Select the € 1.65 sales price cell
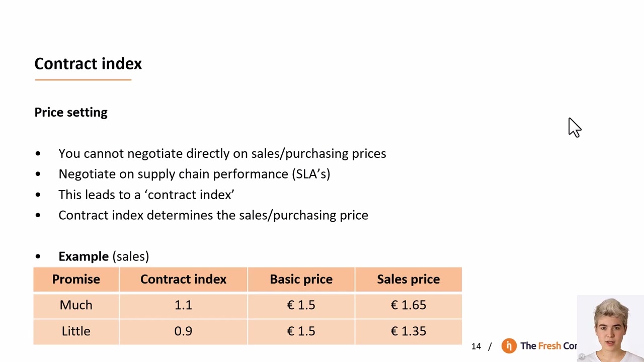Screen dimensions: 644x362 click(408, 305)
